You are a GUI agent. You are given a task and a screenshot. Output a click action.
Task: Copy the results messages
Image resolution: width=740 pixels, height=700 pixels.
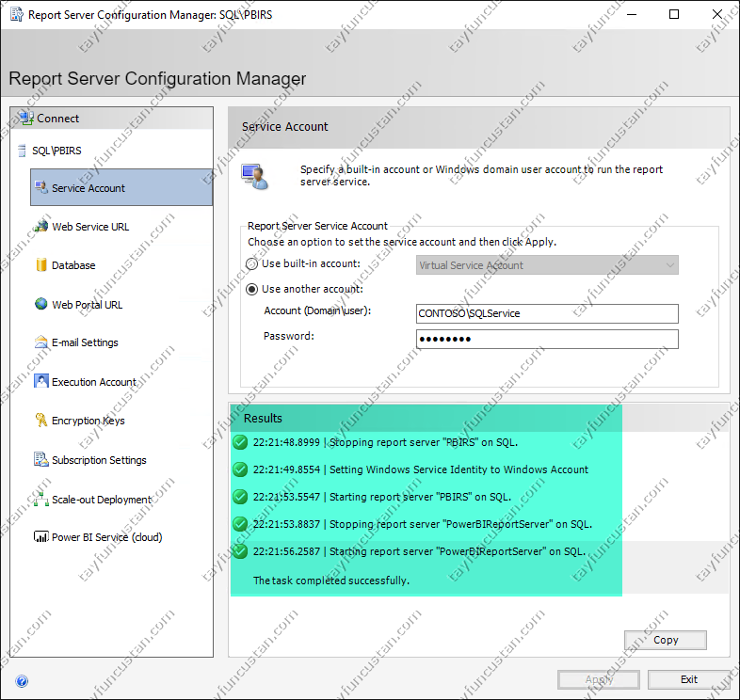666,640
